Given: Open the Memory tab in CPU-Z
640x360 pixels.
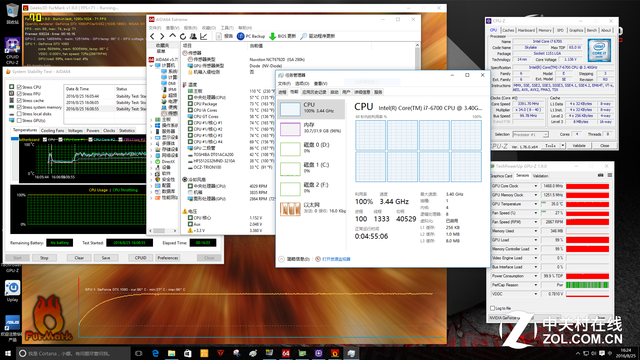Looking at the screenshot, I should (545, 30).
